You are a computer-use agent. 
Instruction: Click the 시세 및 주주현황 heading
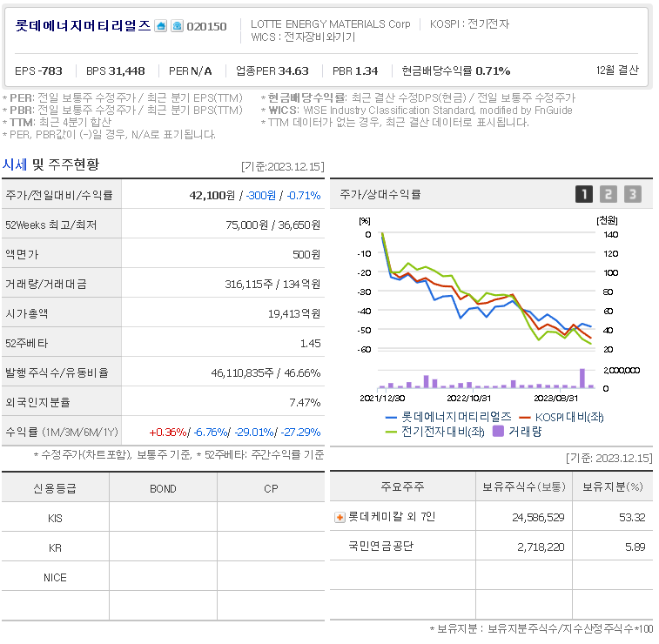point(50,164)
